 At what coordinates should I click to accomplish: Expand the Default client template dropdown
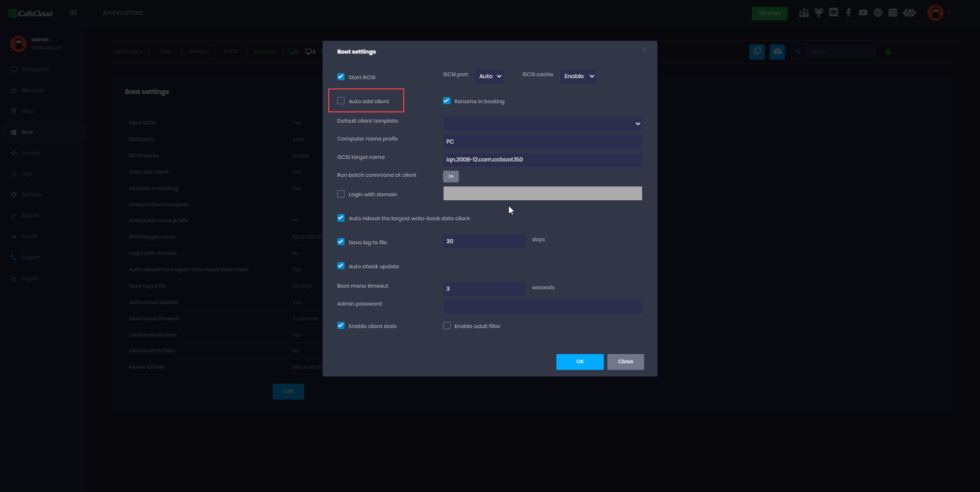pos(543,124)
